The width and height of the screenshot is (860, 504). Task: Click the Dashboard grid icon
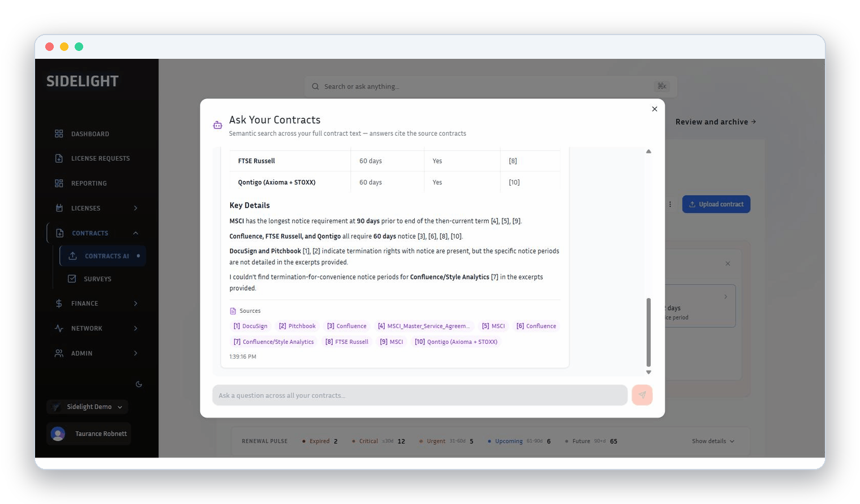pyautogui.click(x=59, y=134)
